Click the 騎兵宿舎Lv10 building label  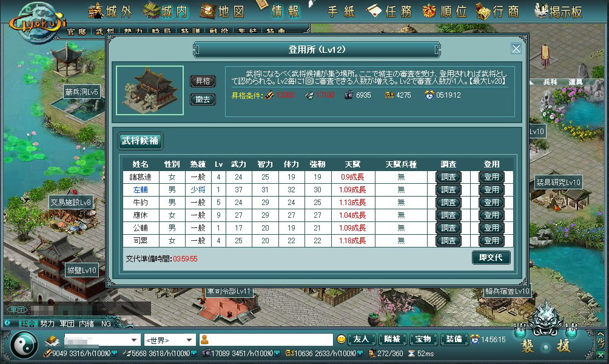507,291
